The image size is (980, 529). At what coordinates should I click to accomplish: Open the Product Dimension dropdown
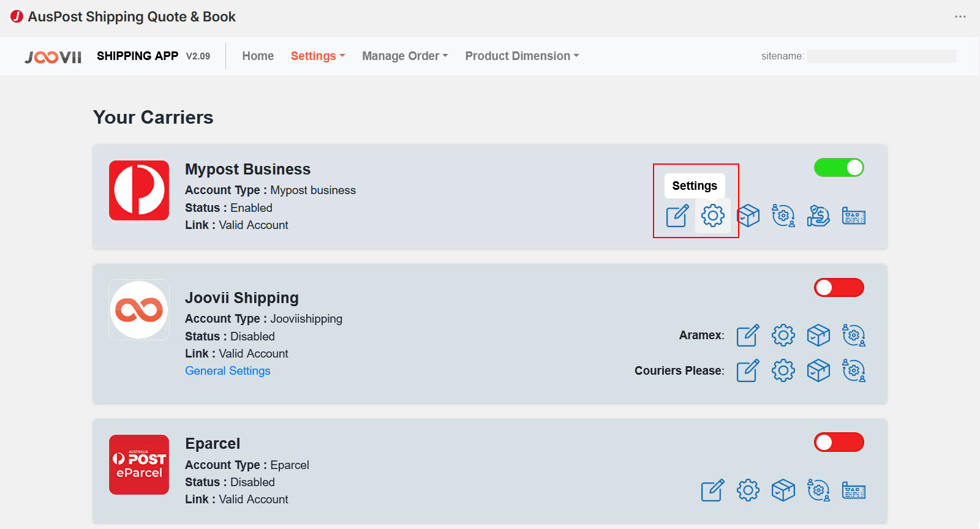coord(522,56)
